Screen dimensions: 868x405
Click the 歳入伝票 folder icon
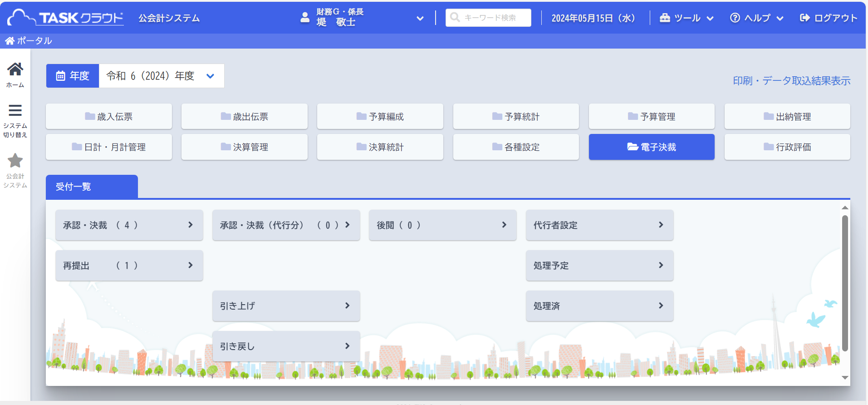90,116
